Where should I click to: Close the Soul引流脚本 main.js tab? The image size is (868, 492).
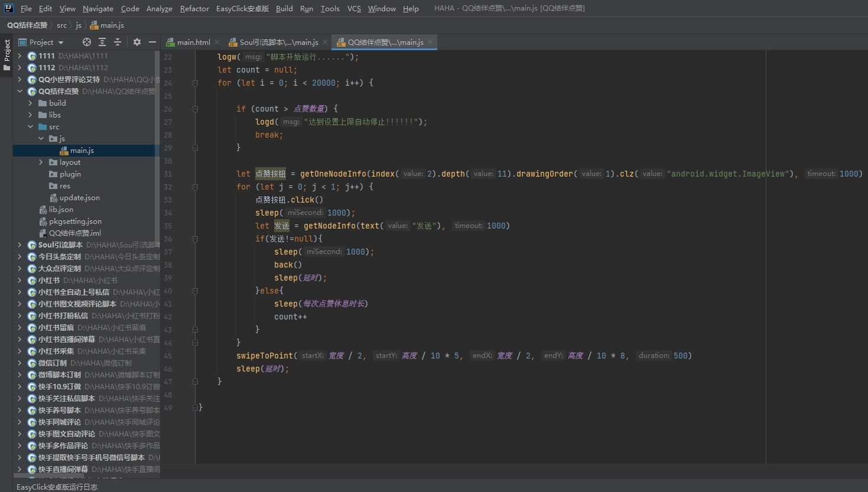click(325, 42)
